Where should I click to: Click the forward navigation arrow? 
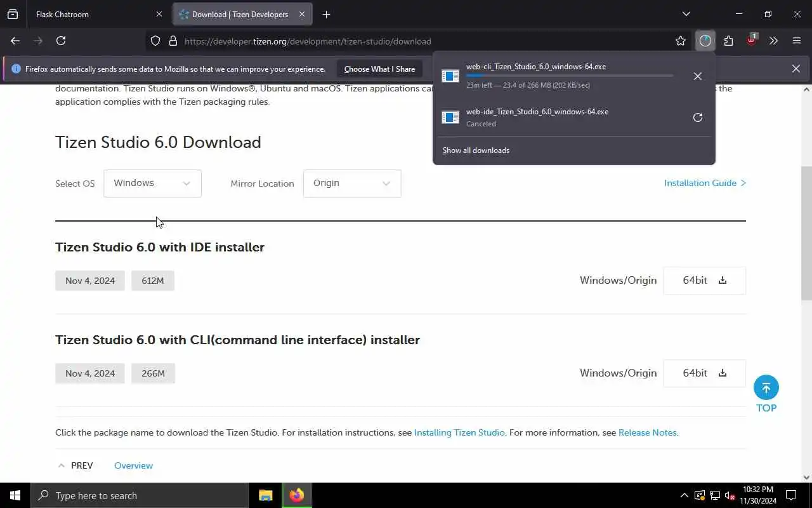[38, 41]
